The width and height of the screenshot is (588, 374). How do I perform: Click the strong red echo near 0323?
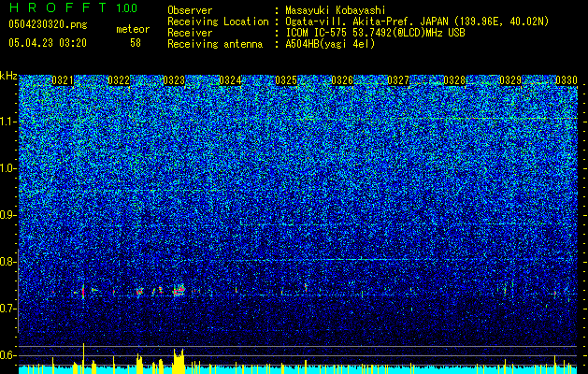tap(179, 290)
